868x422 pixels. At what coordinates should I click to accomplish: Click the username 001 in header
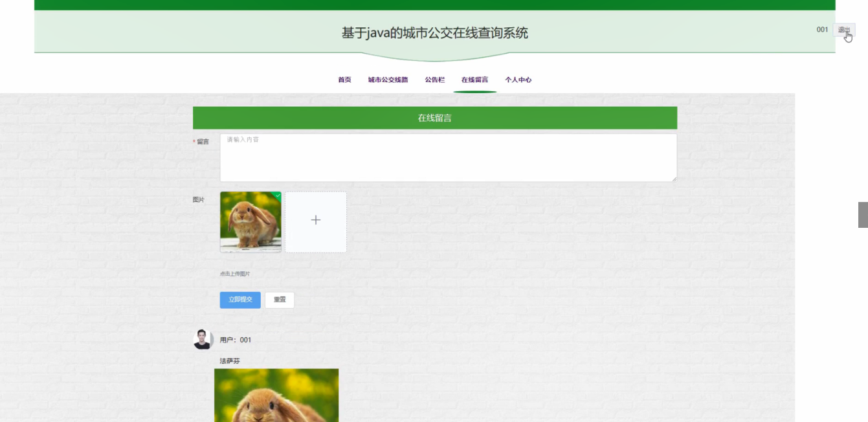pyautogui.click(x=822, y=30)
